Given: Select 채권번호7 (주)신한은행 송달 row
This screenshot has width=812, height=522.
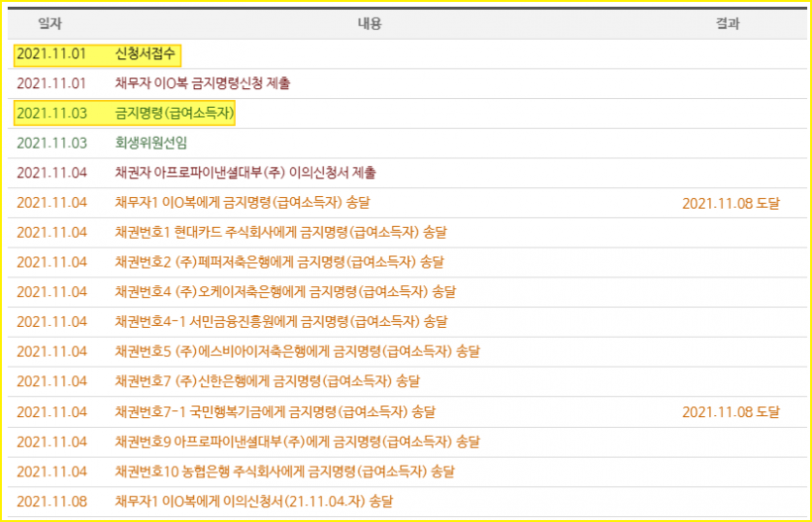Looking at the screenshot, I should (x=406, y=381).
